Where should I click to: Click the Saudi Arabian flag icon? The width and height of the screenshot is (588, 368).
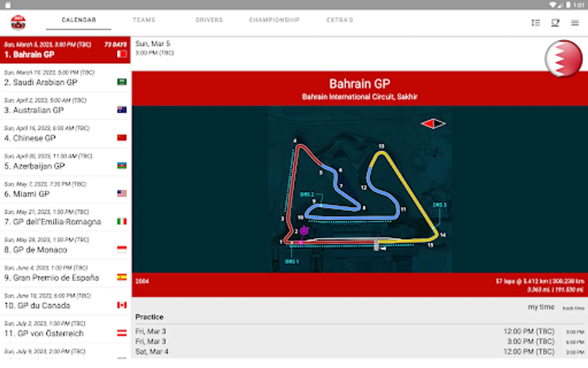[x=122, y=82]
